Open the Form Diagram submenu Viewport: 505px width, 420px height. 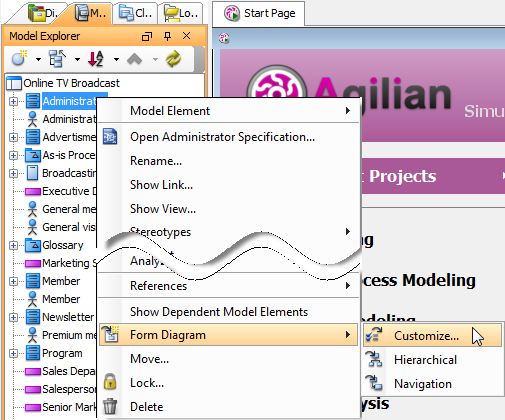[x=229, y=335]
